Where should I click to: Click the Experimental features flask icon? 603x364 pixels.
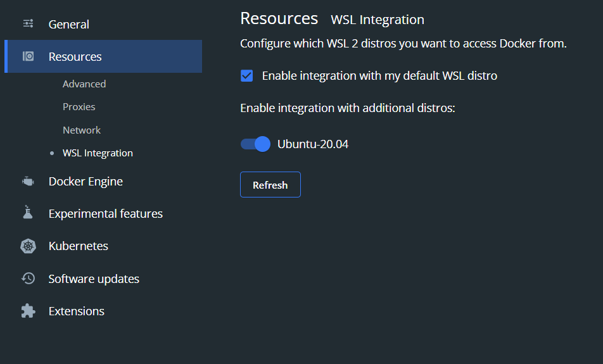(28, 212)
